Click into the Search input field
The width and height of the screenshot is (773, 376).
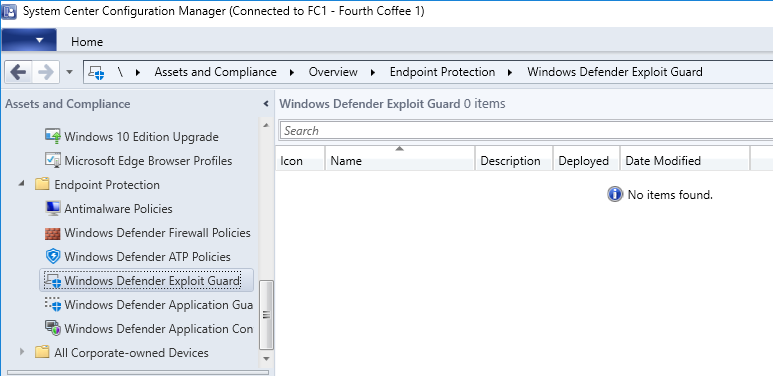(x=526, y=131)
